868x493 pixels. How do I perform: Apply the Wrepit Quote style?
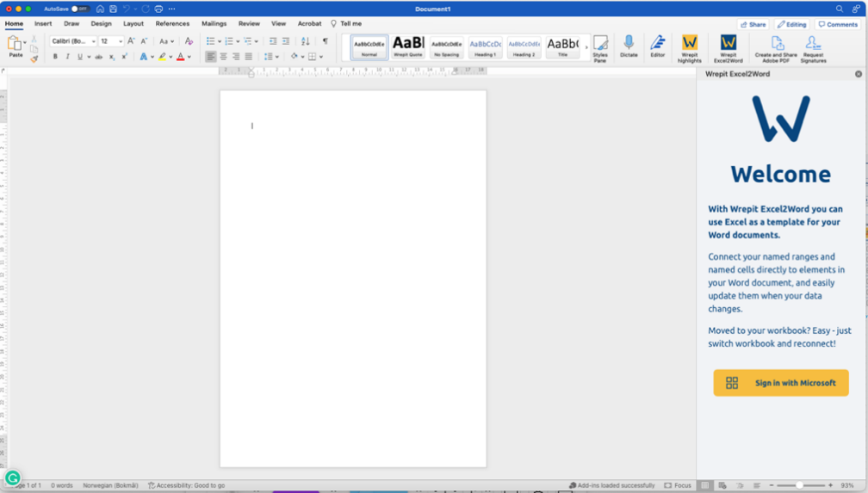click(408, 47)
